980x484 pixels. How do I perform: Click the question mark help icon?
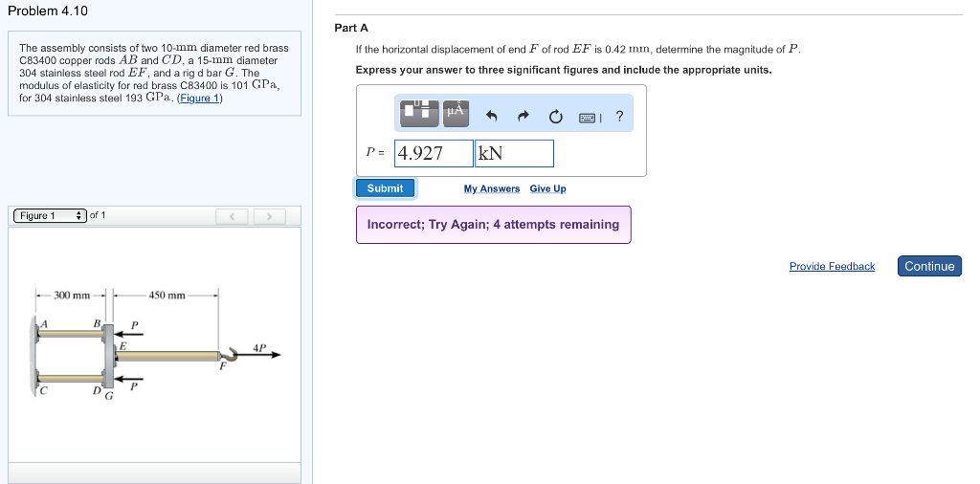click(619, 117)
